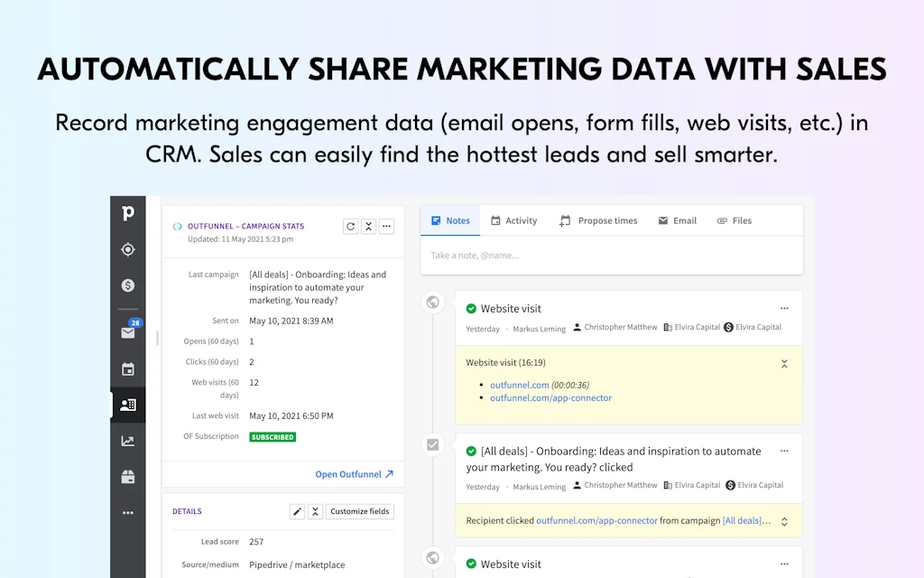Expand the Recipient clicked detail row
The image size is (924, 578).
(784, 520)
